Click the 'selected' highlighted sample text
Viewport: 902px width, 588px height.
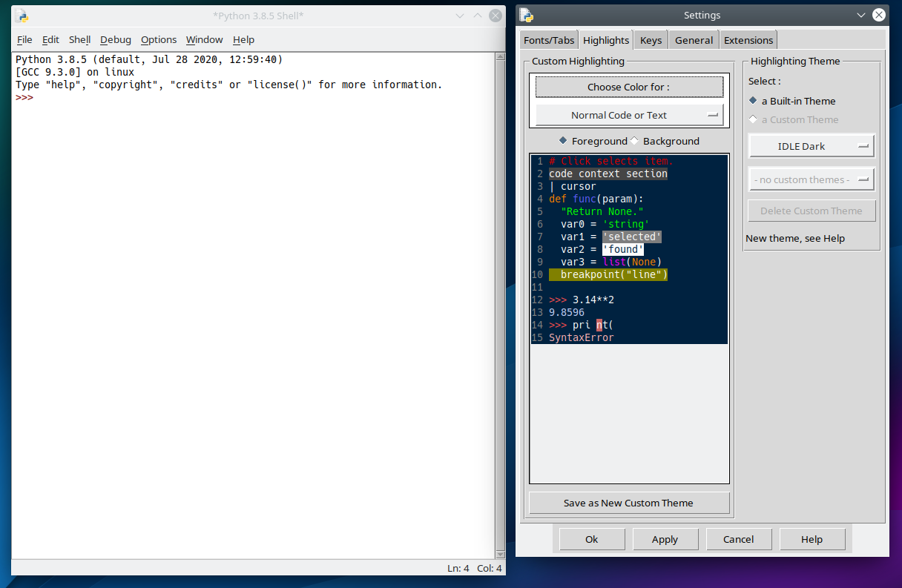632,237
